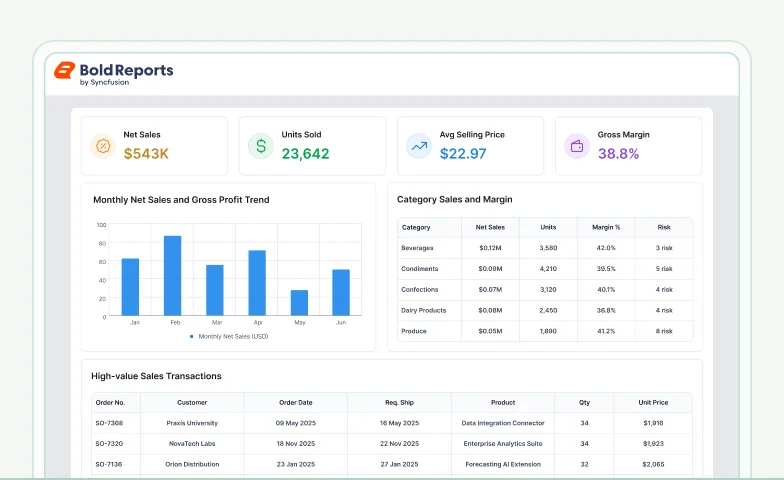Click the Risk column header
Image resolution: width=784 pixels, height=480 pixels.
click(664, 227)
